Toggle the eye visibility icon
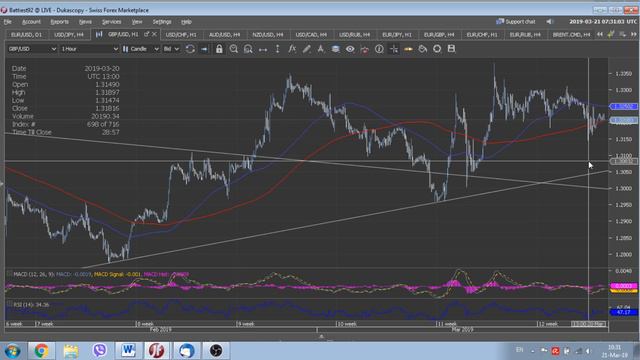Viewport: 640px width, 360px height. click(350, 49)
